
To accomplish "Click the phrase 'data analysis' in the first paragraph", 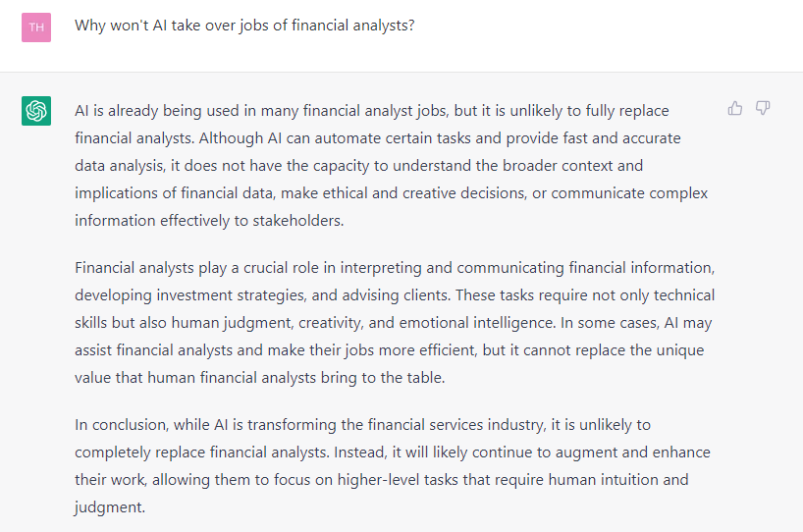I will [x=118, y=166].
